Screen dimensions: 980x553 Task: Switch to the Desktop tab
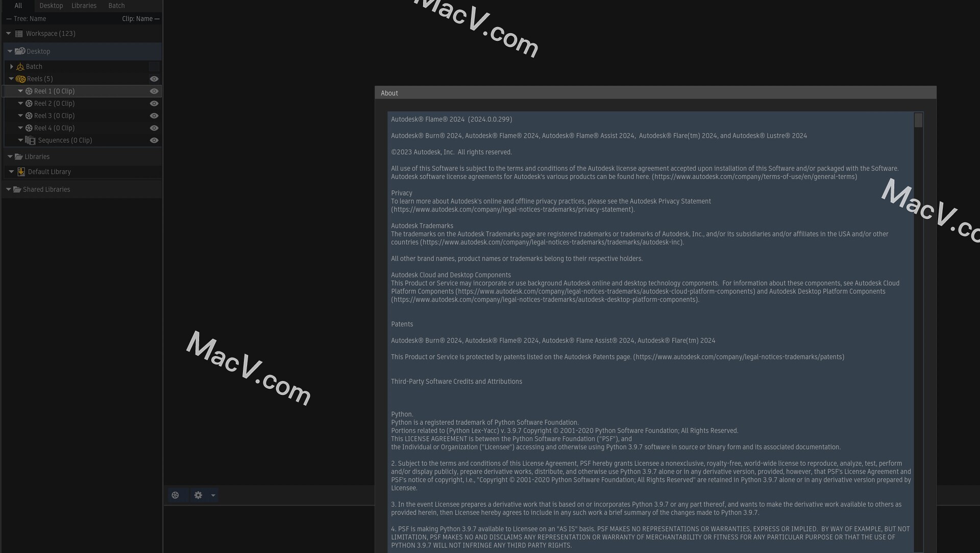51,6
